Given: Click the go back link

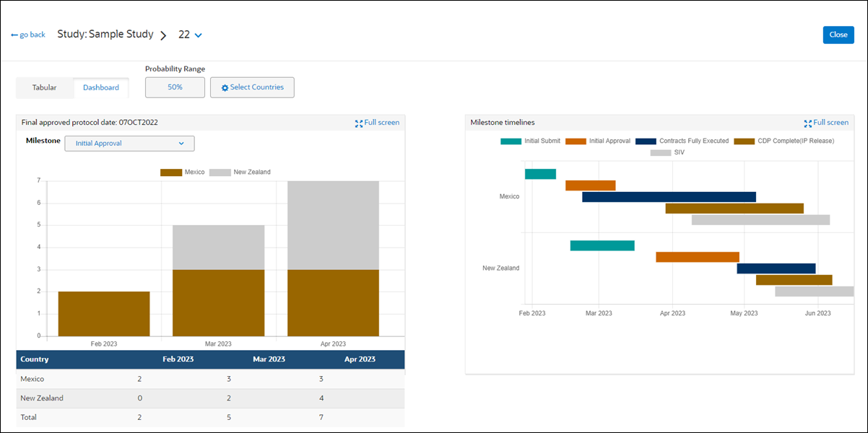Looking at the screenshot, I should point(32,34).
